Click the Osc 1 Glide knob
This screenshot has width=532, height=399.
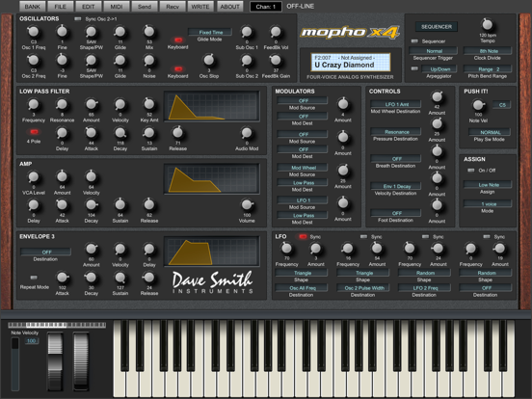click(120, 32)
